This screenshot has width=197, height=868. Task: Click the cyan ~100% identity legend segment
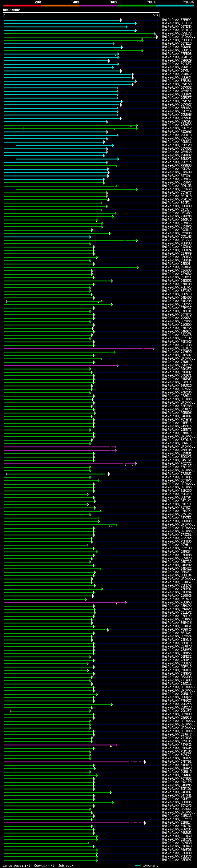175,6
